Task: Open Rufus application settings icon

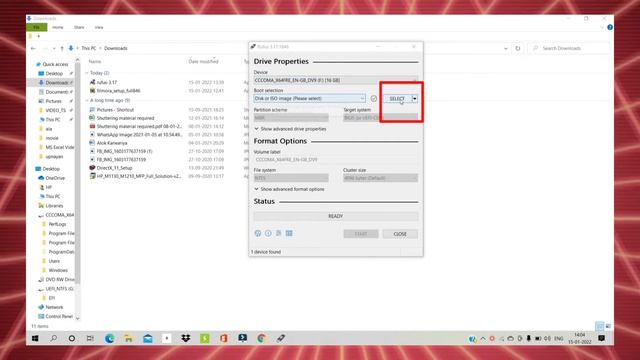Action: pyautogui.click(x=278, y=233)
